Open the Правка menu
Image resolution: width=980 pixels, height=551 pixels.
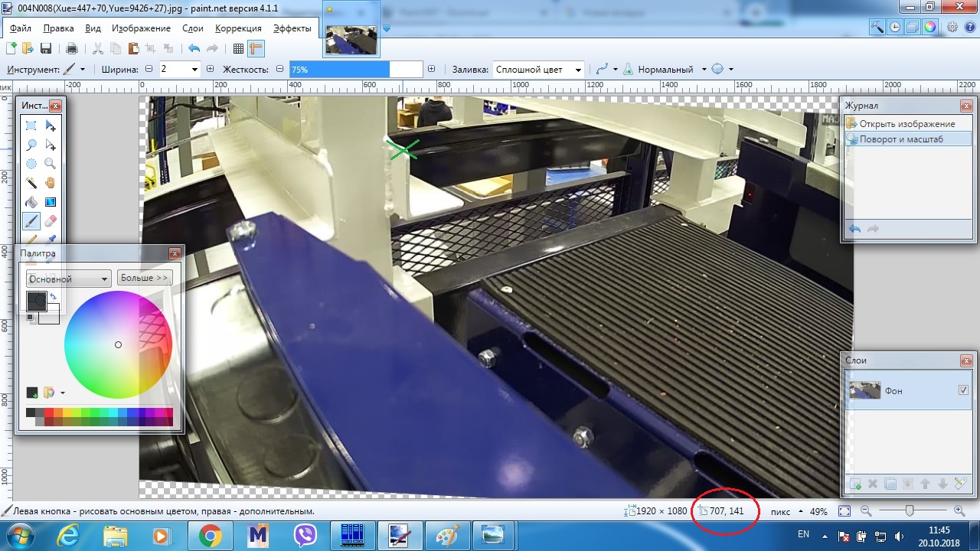pyautogui.click(x=58, y=28)
